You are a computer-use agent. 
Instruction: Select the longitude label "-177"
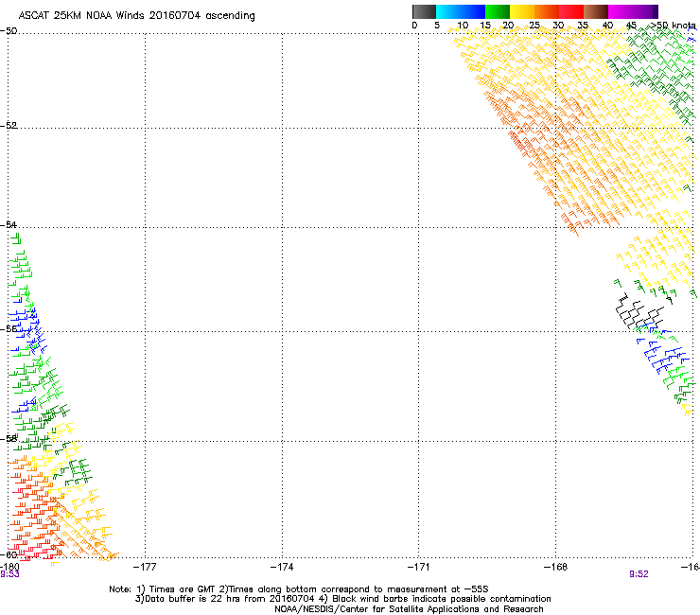pos(145,567)
